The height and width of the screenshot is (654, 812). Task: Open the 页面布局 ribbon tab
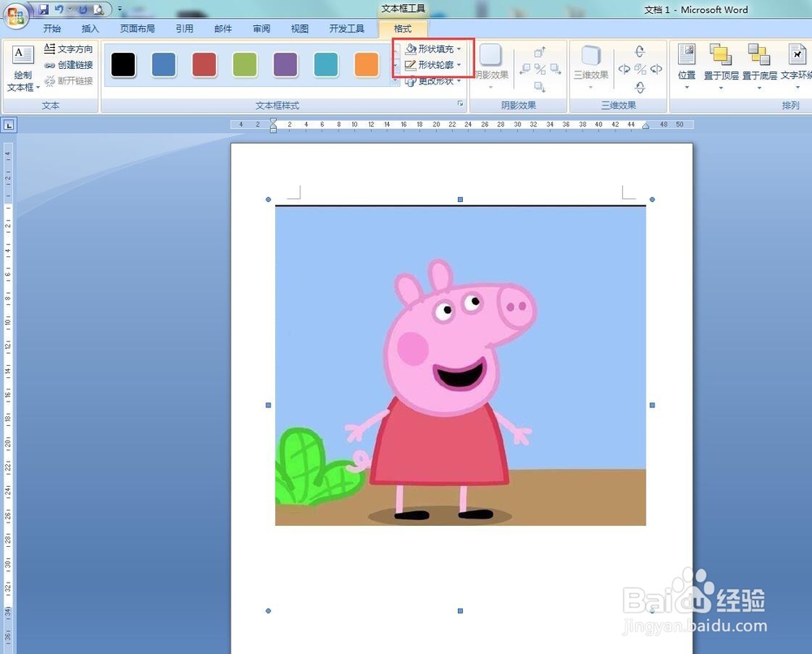point(137,28)
